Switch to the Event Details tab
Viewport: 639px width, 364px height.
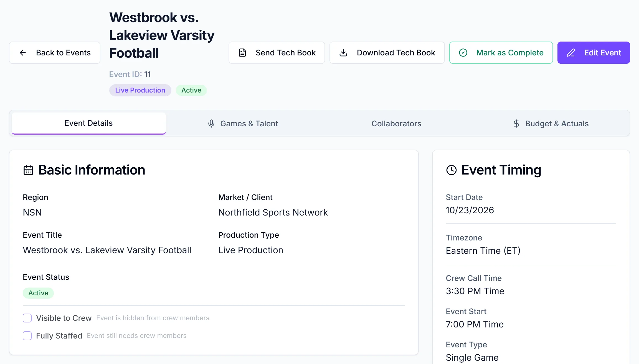(x=89, y=123)
